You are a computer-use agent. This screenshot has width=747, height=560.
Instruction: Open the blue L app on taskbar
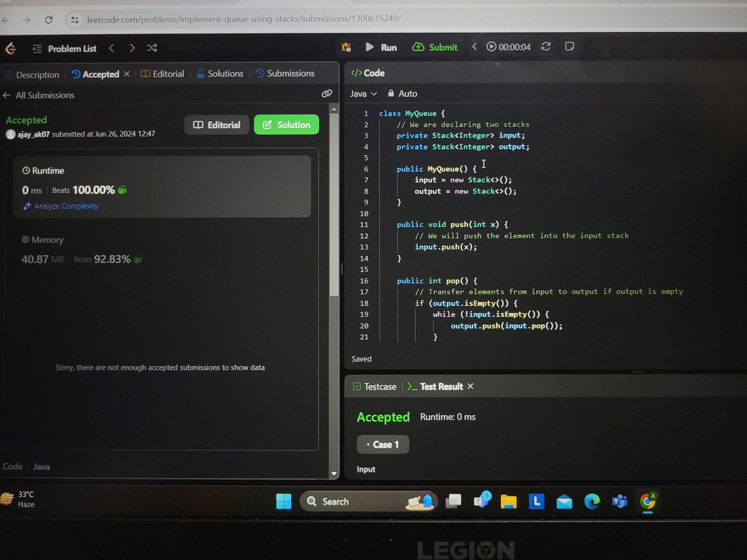tap(537, 501)
